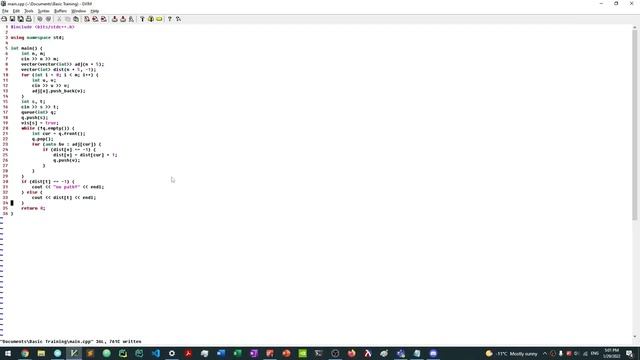The image size is (640, 360).
Task: Open Discord from the taskbar
Action: (433, 353)
